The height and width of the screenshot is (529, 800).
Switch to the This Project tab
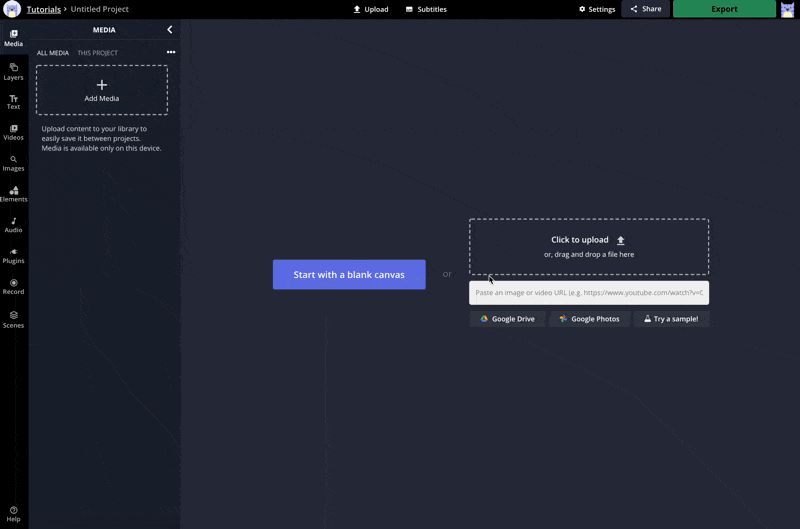(97, 53)
